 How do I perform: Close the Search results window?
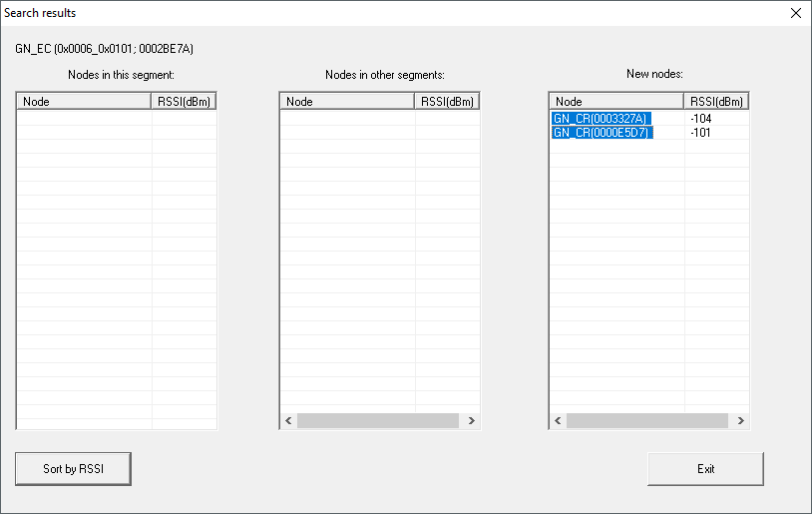(795, 13)
